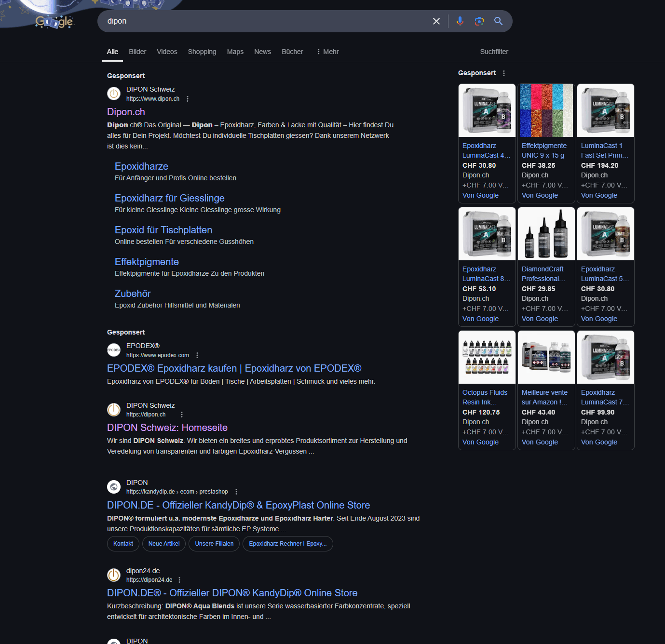Click the https://dipon24.de URL
The image size is (665, 644).
(149, 580)
